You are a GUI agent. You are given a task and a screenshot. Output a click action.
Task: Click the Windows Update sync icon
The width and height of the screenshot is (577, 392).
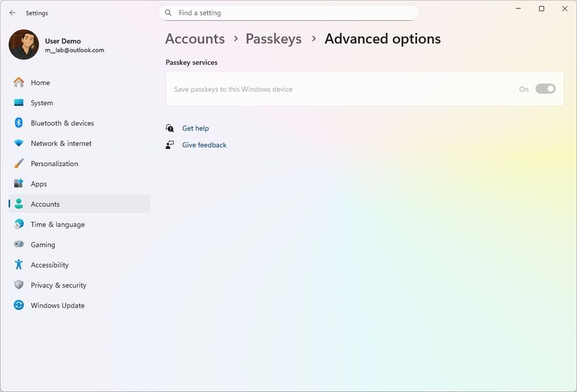(x=19, y=305)
